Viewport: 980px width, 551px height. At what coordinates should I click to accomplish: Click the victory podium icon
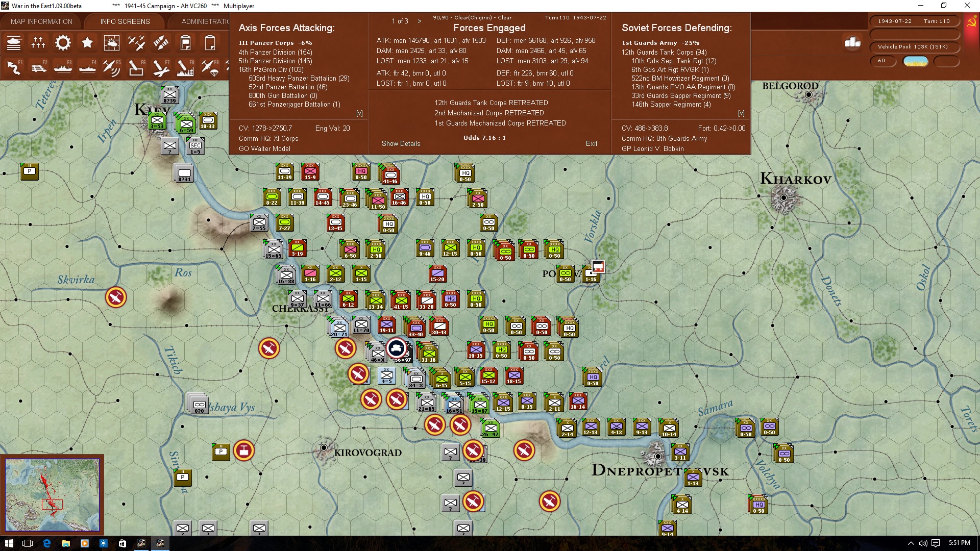coord(852,43)
